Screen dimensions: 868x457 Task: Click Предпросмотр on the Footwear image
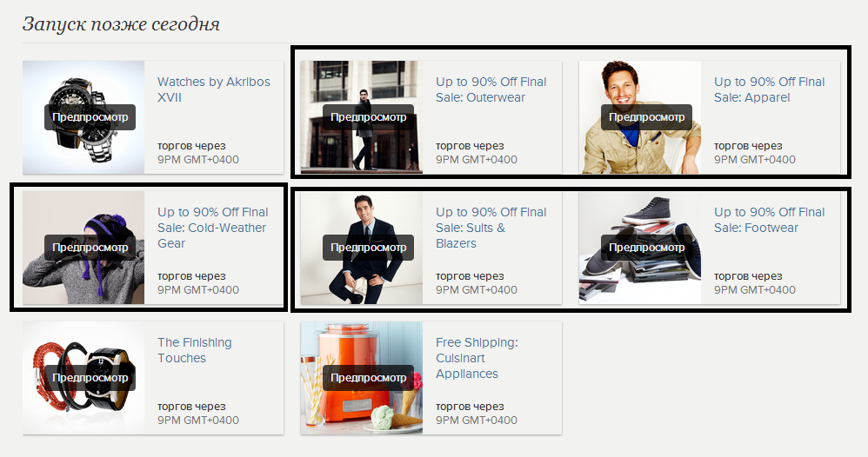646,248
